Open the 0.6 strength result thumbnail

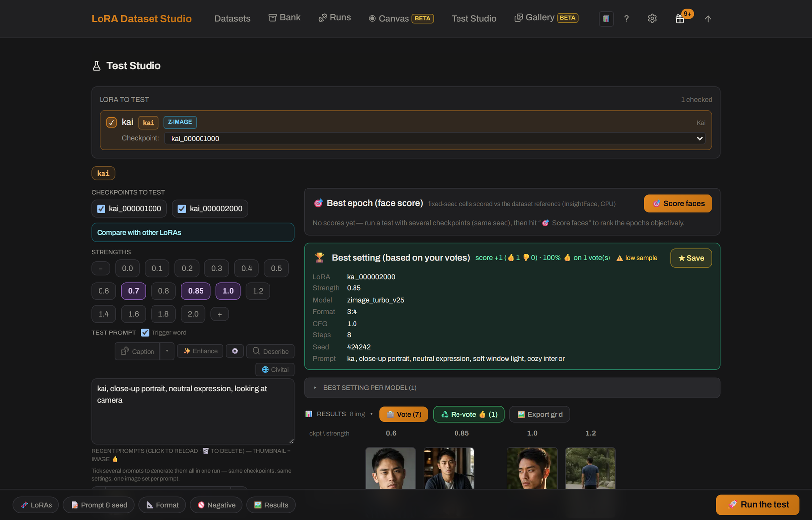pyautogui.click(x=391, y=469)
